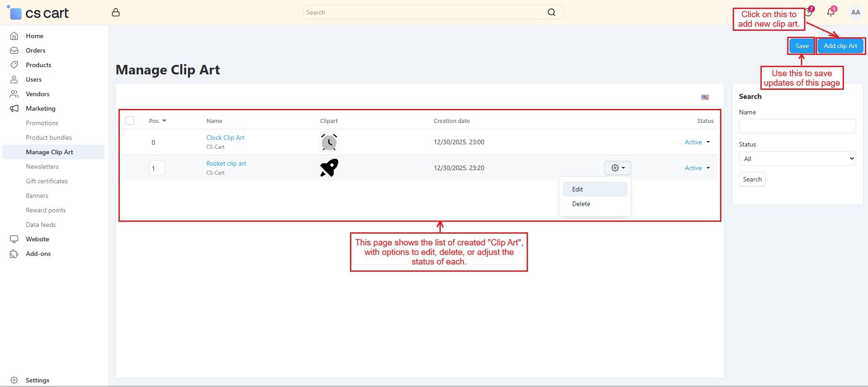The height and width of the screenshot is (387, 868).
Task: Click the Rocket clip art thumbnail image
Action: tap(329, 168)
